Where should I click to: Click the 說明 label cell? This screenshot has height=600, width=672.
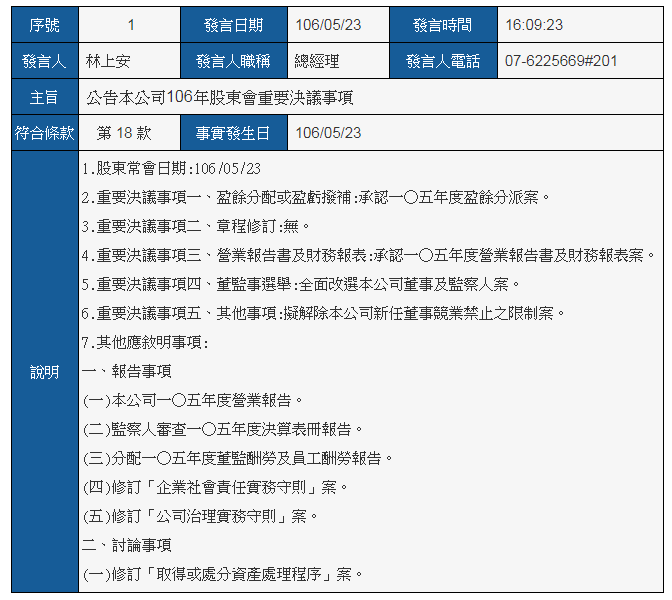coord(45,372)
